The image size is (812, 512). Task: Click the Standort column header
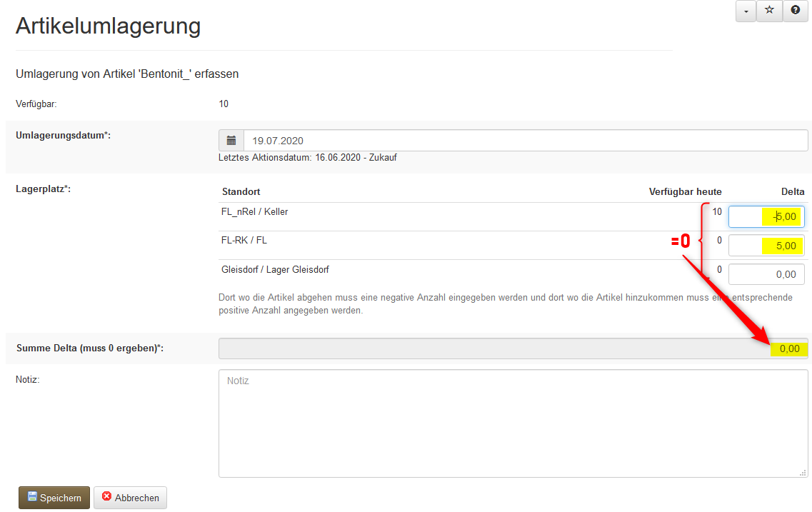pyautogui.click(x=241, y=191)
